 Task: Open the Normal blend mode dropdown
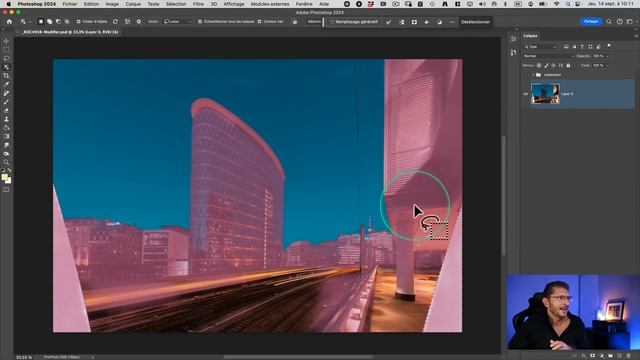click(549, 56)
